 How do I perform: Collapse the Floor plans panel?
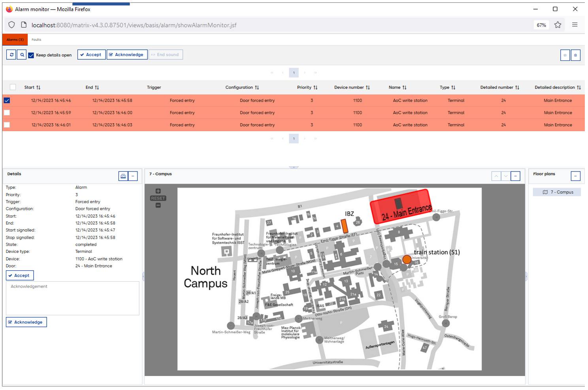(x=575, y=176)
